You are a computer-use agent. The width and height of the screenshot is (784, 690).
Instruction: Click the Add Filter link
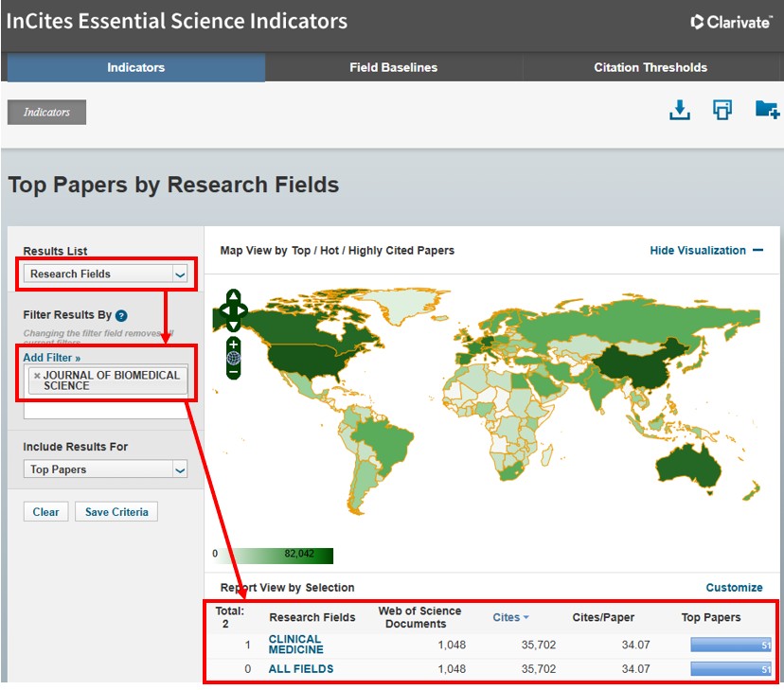point(51,358)
